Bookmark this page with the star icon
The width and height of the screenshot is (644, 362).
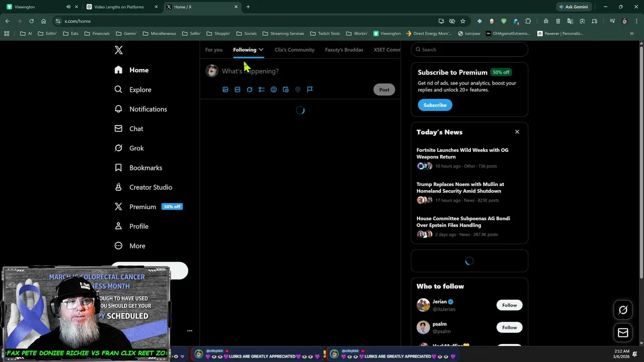coord(463,21)
